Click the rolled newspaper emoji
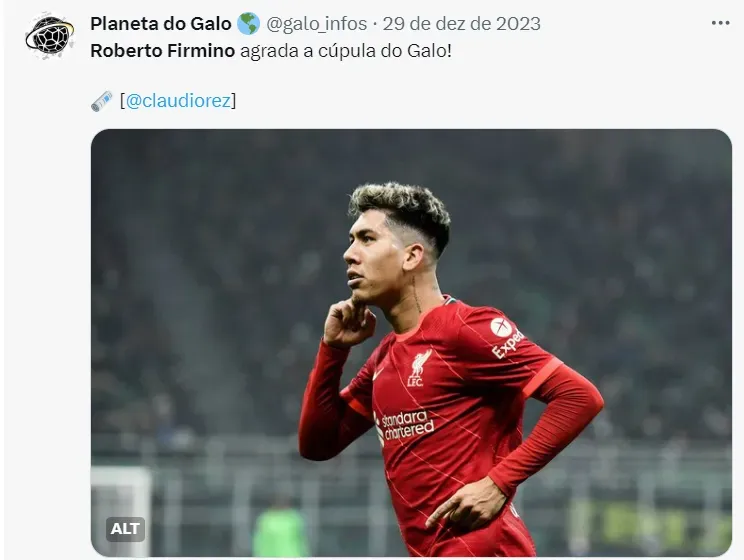744x560 pixels. [x=102, y=101]
